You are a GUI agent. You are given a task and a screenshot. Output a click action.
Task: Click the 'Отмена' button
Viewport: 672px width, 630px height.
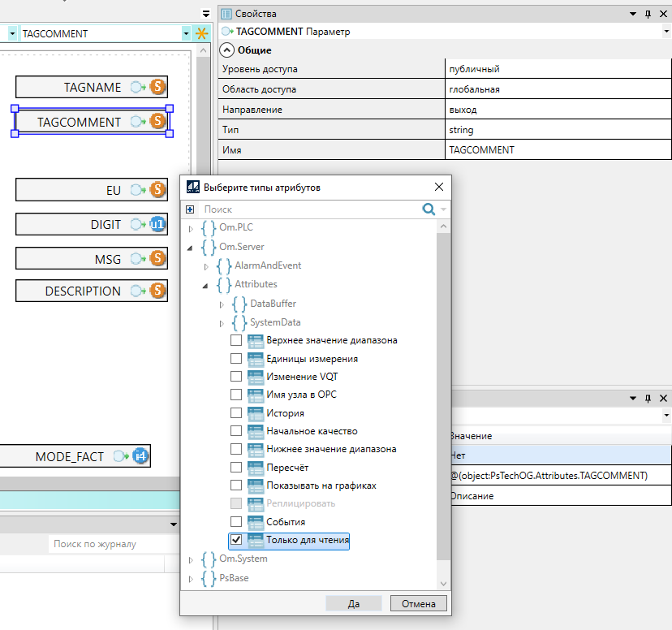click(x=418, y=603)
